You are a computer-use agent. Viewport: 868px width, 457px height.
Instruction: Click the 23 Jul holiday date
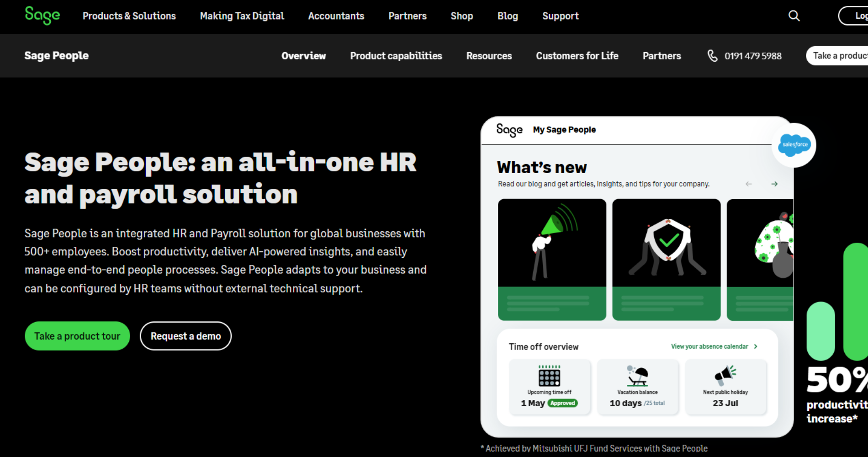coord(725,403)
